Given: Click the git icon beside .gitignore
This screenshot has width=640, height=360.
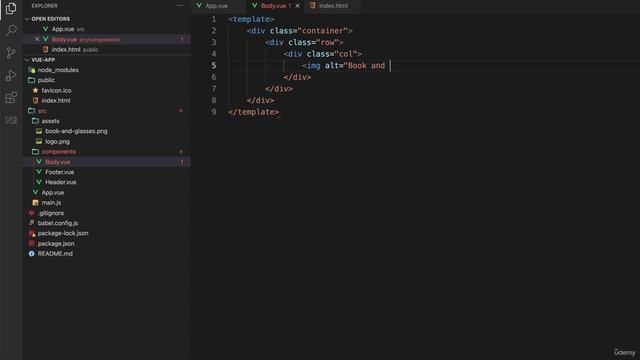Looking at the screenshot, I should tap(31, 213).
